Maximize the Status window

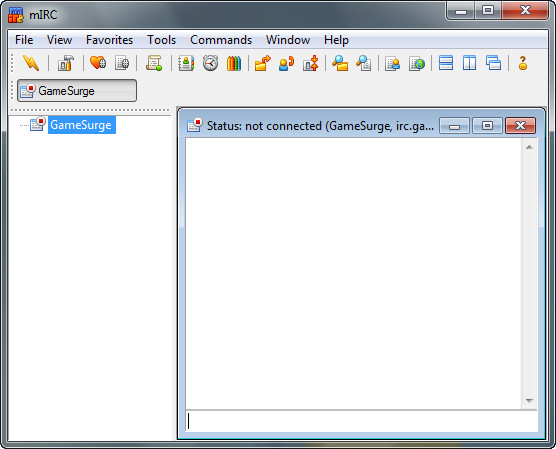487,126
